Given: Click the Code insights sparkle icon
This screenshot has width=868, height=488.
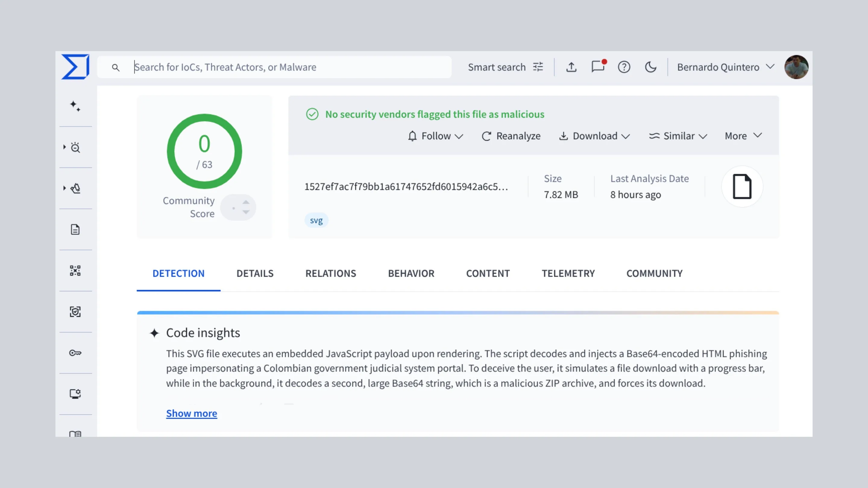Looking at the screenshot, I should [x=154, y=333].
